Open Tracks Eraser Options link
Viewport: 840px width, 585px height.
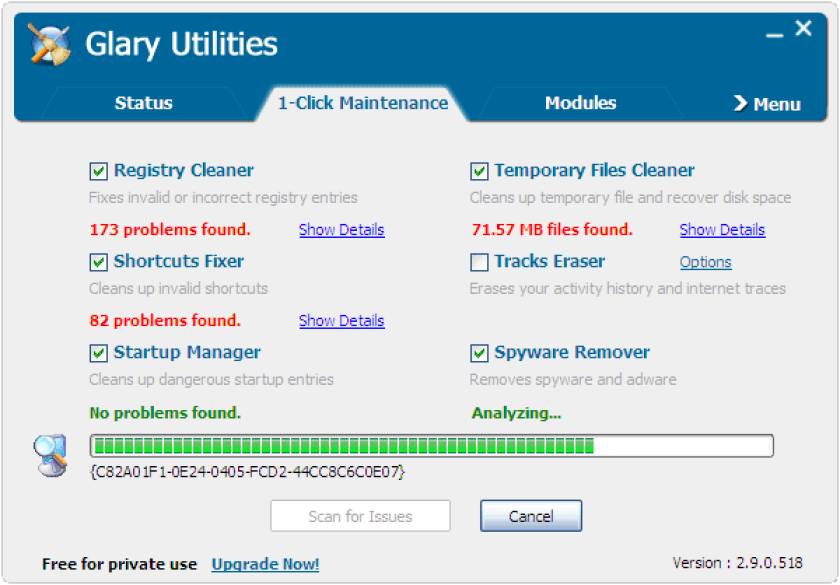tap(706, 262)
